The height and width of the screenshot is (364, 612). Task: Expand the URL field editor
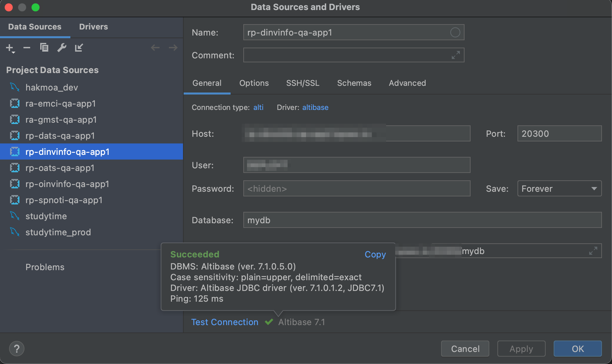(x=593, y=251)
